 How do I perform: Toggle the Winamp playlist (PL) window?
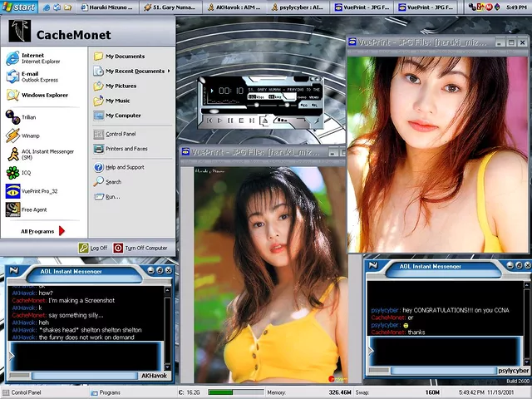(x=317, y=106)
